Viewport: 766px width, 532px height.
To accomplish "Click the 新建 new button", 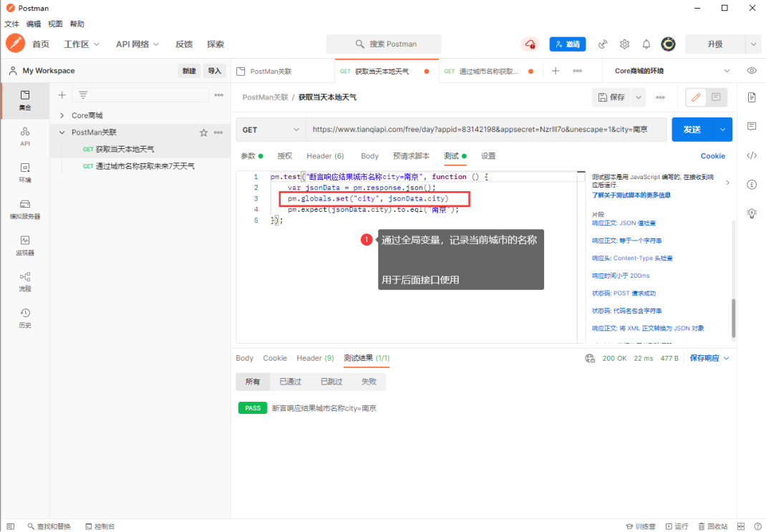I will pyautogui.click(x=189, y=71).
